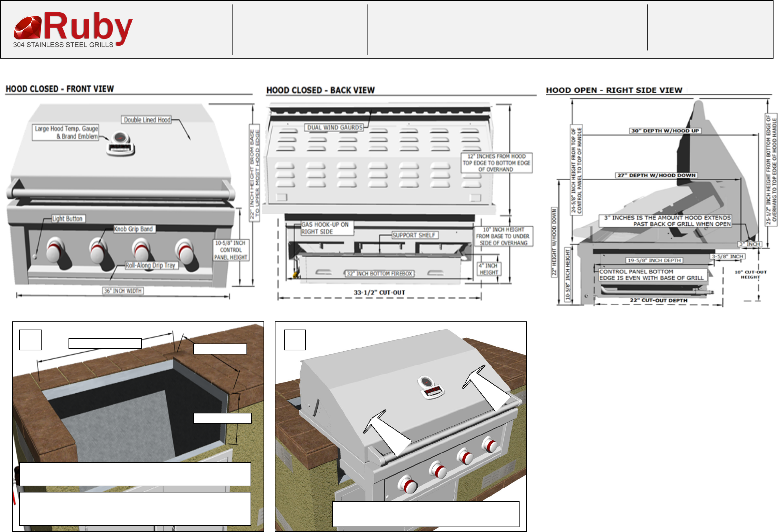780x532 pixels.
Task: Click the 36" INCH WIDTH dimension label
Action: [x=123, y=291]
